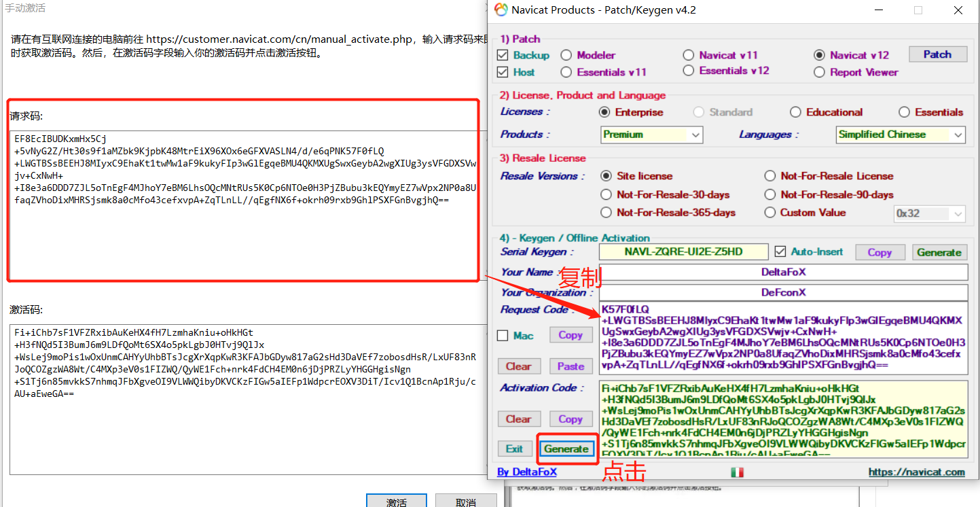Click the 取消 button in manual activation dialog
Viewport: 980px width, 507px height.
pos(466,502)
